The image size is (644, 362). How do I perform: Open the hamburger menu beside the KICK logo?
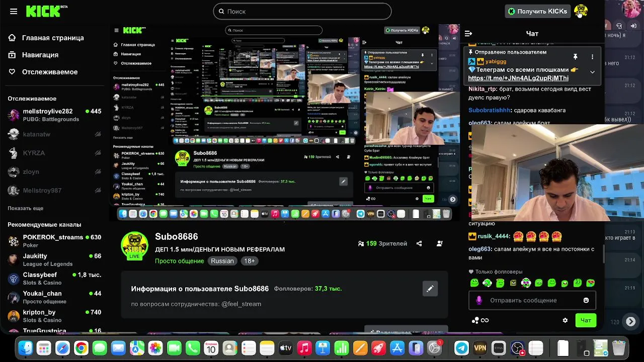(x=14, y=11)
